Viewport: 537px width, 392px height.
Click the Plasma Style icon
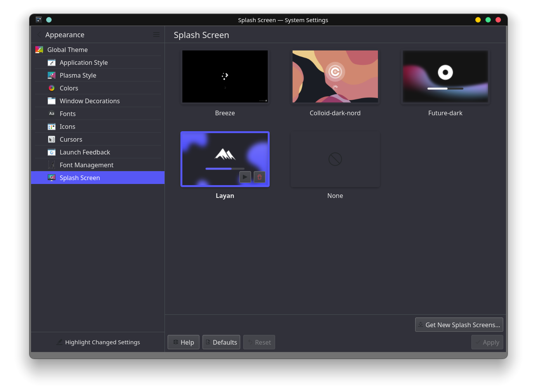[x=52, y=75]
